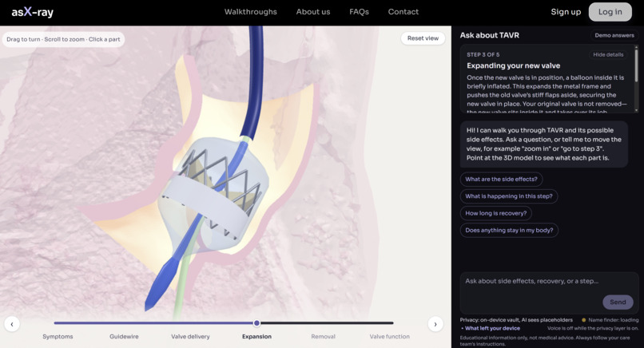Click the "Ask about TAVR" title
Image resolution: width=644 pixels, height=348 pixels.
[x=489, y=35]
